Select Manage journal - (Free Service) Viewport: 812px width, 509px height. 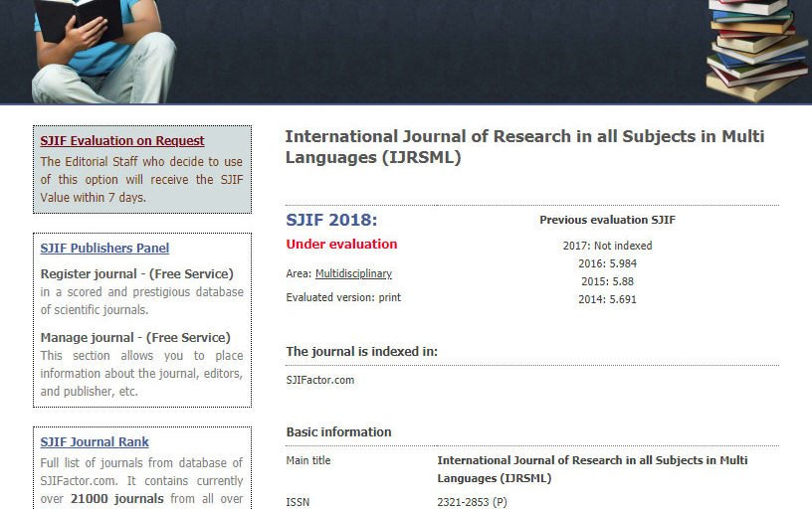point(135,337)
